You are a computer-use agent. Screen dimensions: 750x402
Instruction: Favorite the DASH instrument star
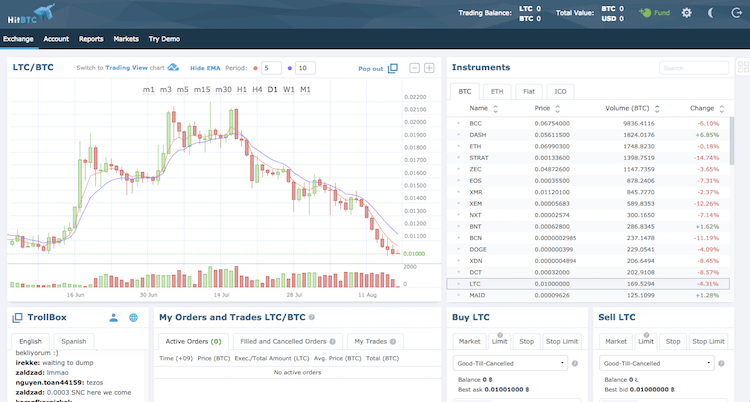[458, 135]
